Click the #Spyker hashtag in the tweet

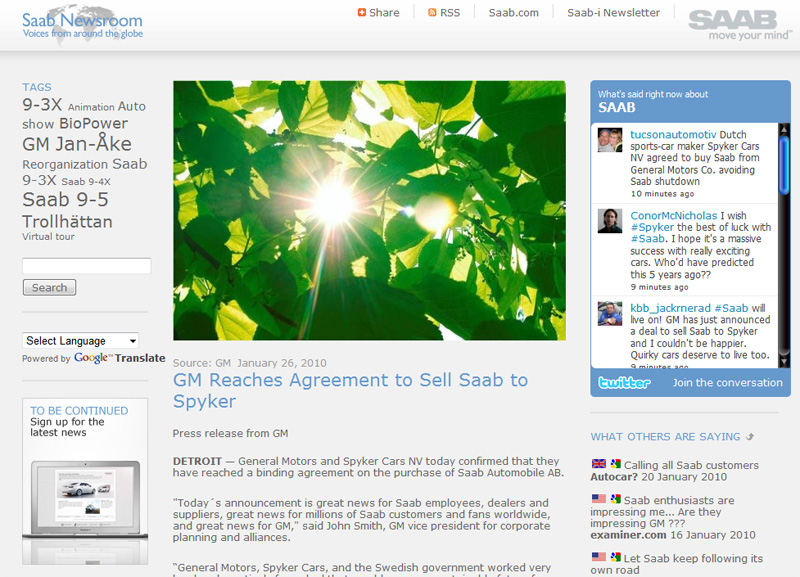(652, 227)
